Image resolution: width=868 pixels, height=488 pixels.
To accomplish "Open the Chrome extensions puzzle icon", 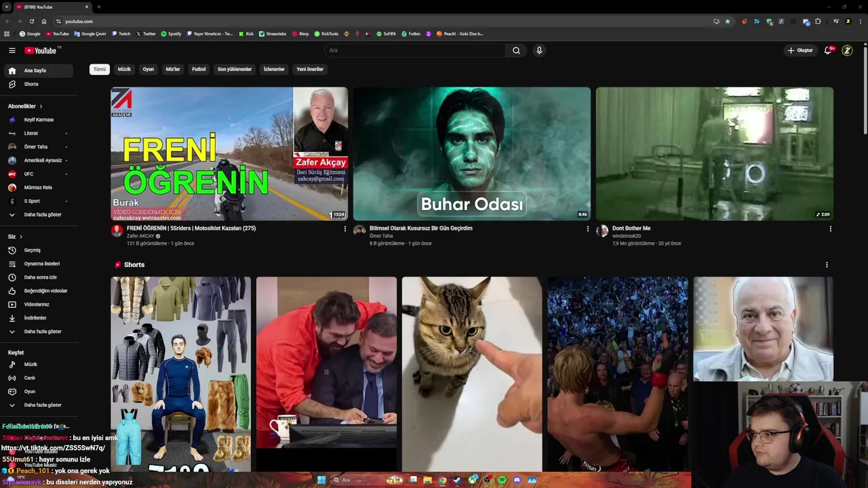I will pyautogui.click(x=818, y=21).
